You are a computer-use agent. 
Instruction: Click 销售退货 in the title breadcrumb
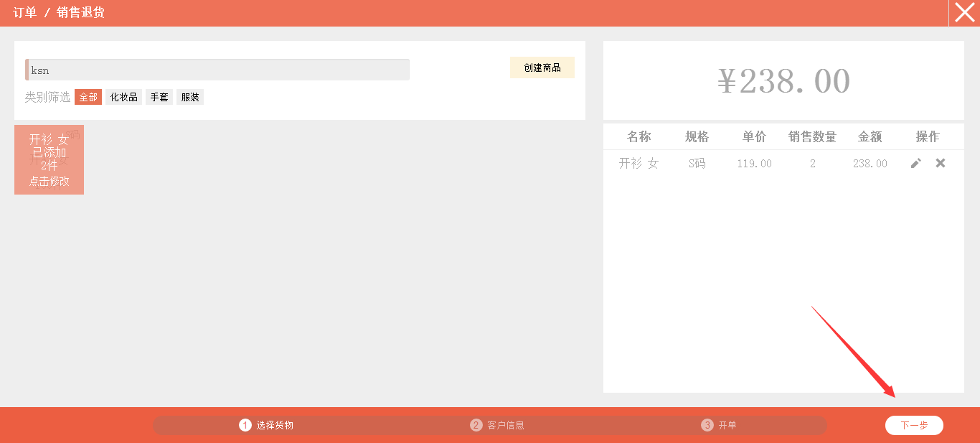click(80, 13)
